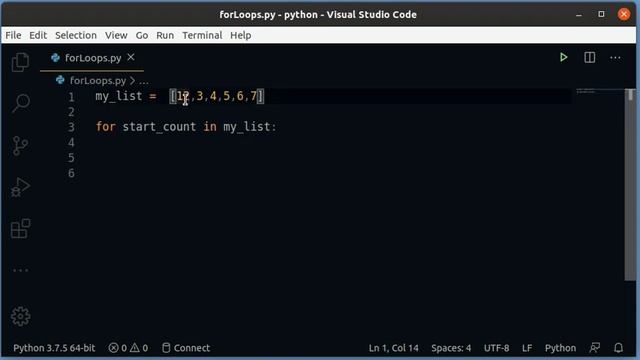Change language mode via Python indicator
Screen dimensions: 640x360
(x=560, y=348)
